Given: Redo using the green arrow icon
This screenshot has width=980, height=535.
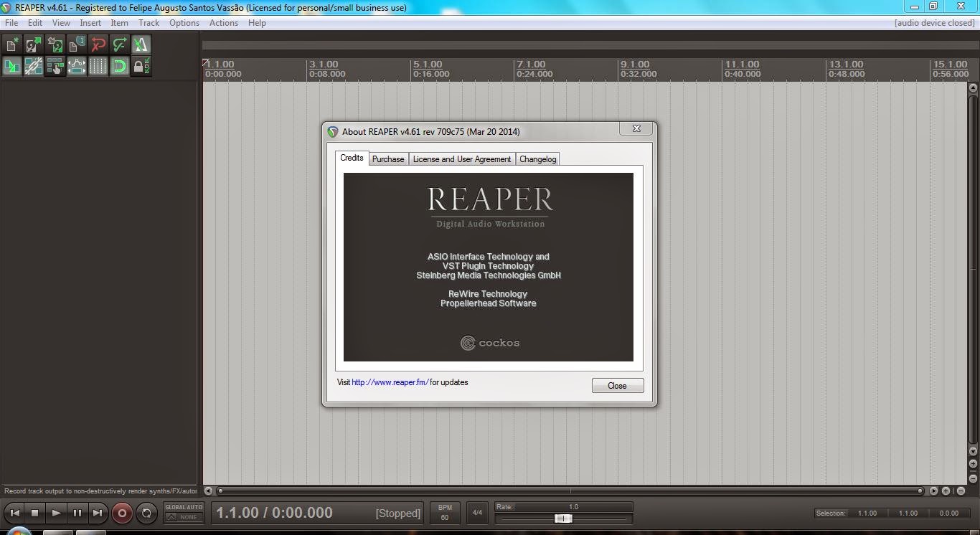Looking at the screenshot, I should click(x=120, y=44).
